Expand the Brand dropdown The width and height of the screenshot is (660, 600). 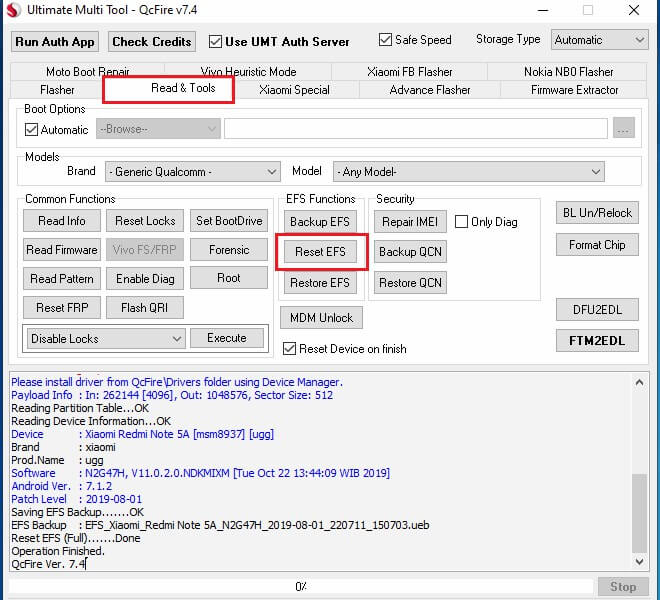coord(193,172)
